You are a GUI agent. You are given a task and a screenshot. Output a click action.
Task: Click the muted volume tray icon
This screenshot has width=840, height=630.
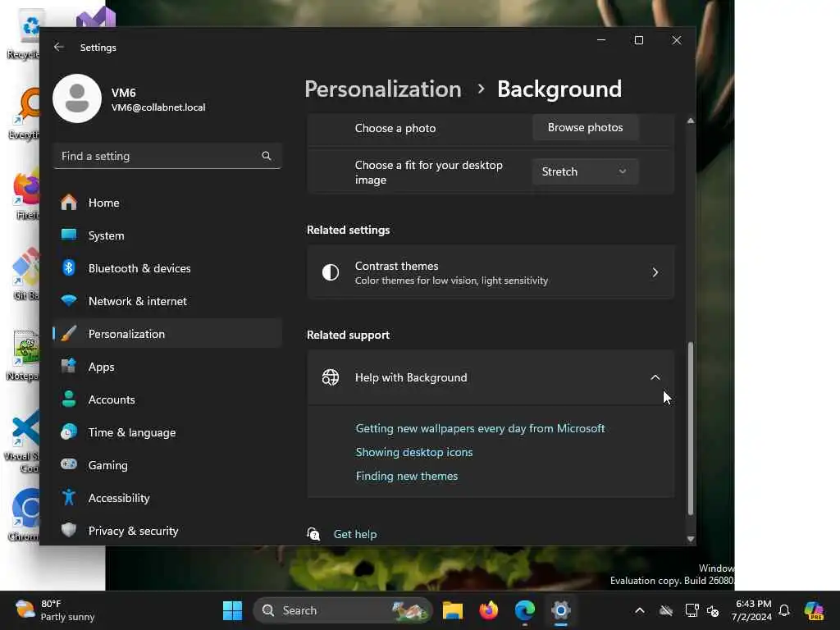coord(713,610)
